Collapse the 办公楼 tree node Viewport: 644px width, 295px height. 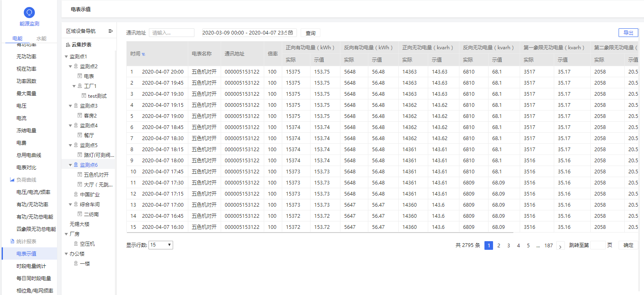66,254
